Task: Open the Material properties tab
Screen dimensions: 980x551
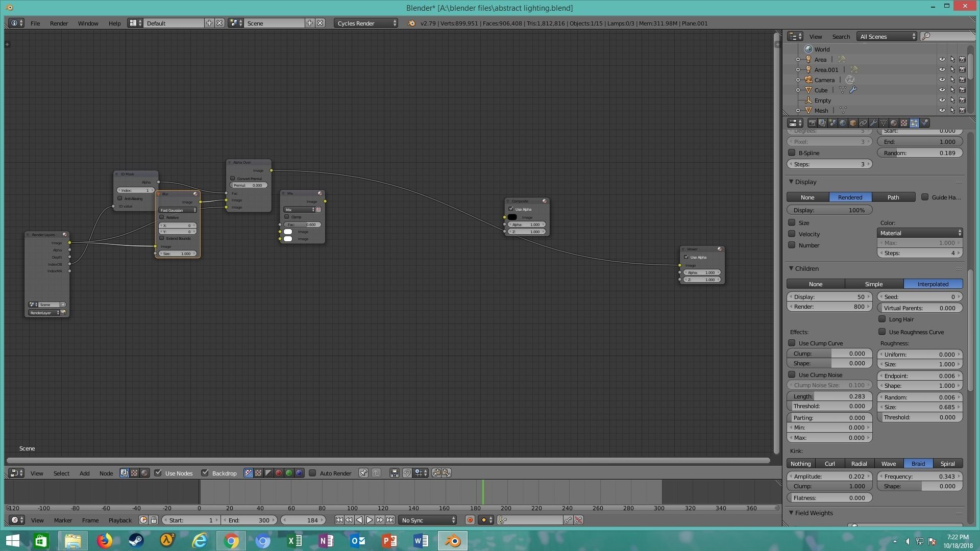Action: [894, 123]
